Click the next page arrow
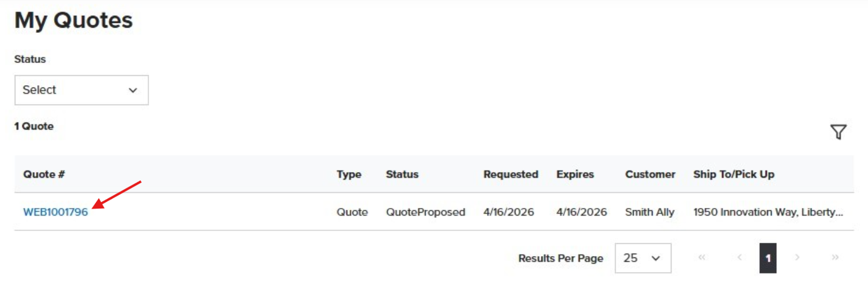 click(797, 257)
